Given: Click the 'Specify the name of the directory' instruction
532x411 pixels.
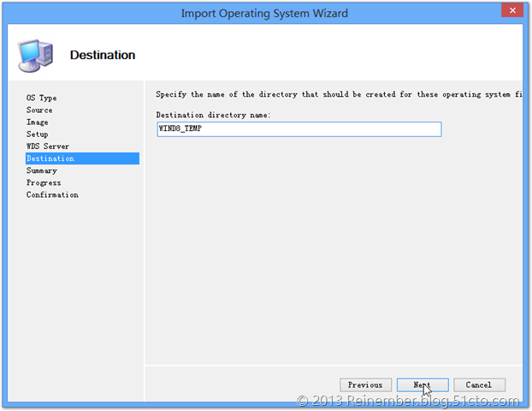Looking at the screenshot, I should pos(339,94).
